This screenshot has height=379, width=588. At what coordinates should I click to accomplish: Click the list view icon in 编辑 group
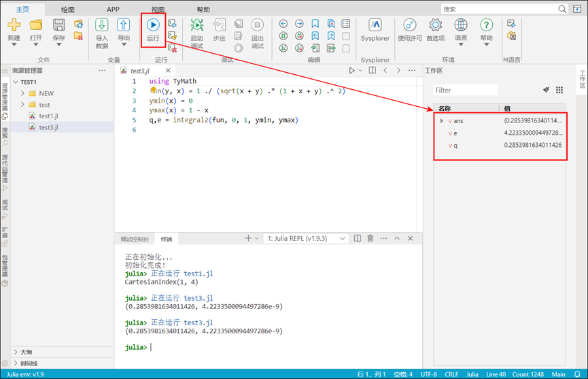[346, 24]
